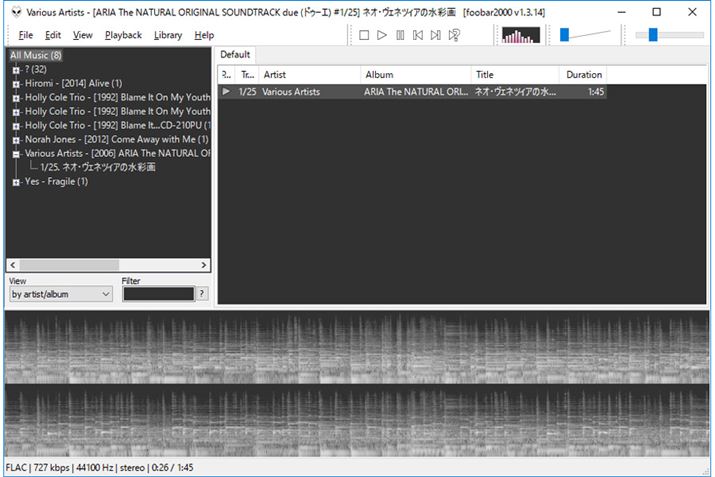
Task: Click the status bar 'FLAC | 727 kbps' text
Action: pos(38,468)
